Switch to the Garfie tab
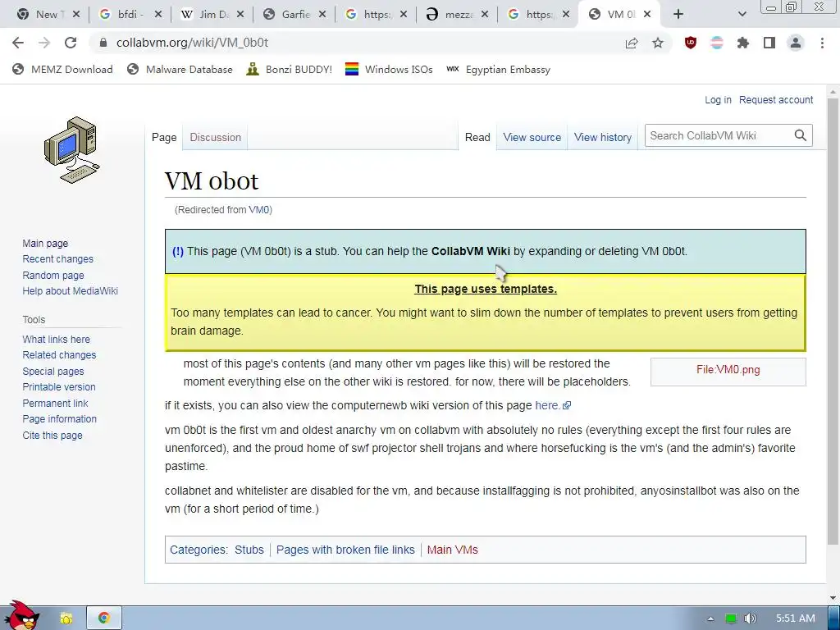 (293, 15)
